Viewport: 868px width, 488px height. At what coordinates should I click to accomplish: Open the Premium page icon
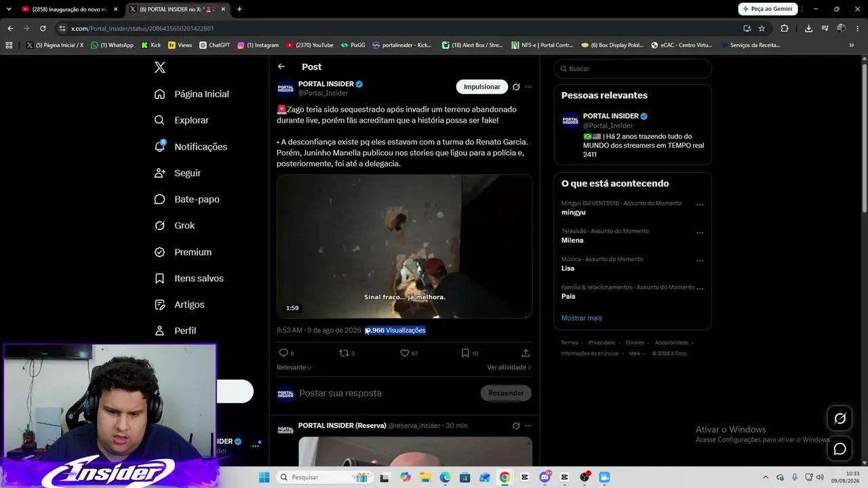click(x=159, y=252)
